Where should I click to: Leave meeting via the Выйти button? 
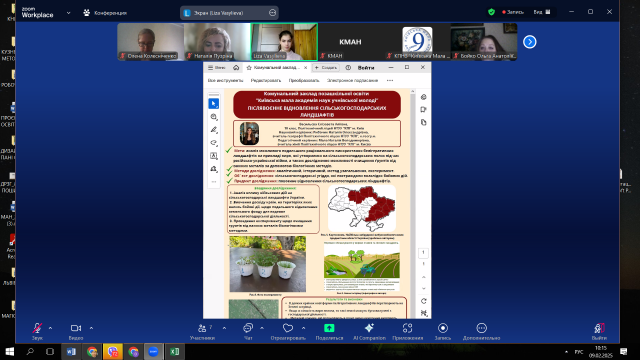(x=599, y=331)
